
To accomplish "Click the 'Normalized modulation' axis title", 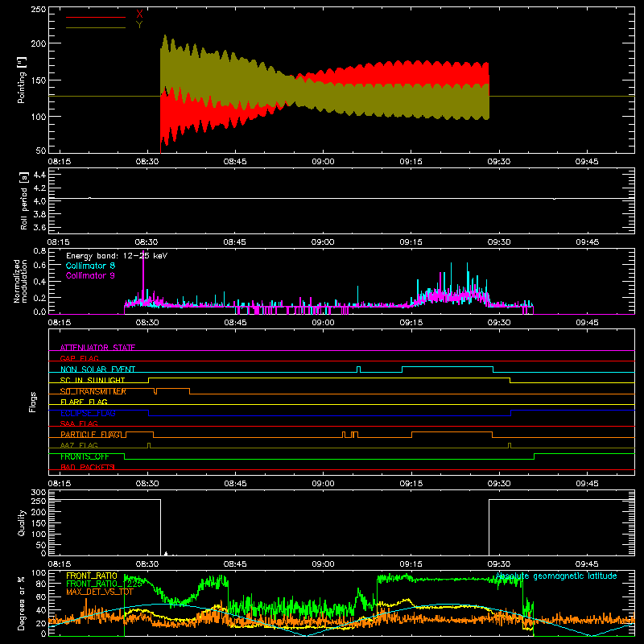I will coord(20,281).
